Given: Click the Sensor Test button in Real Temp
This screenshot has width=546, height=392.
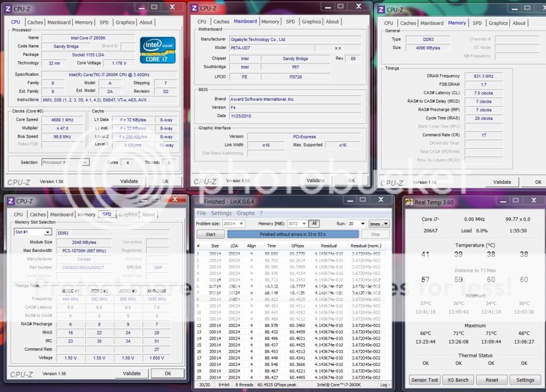Looking at the screenshot, I should pyautogui.click(x=424, y=380).
